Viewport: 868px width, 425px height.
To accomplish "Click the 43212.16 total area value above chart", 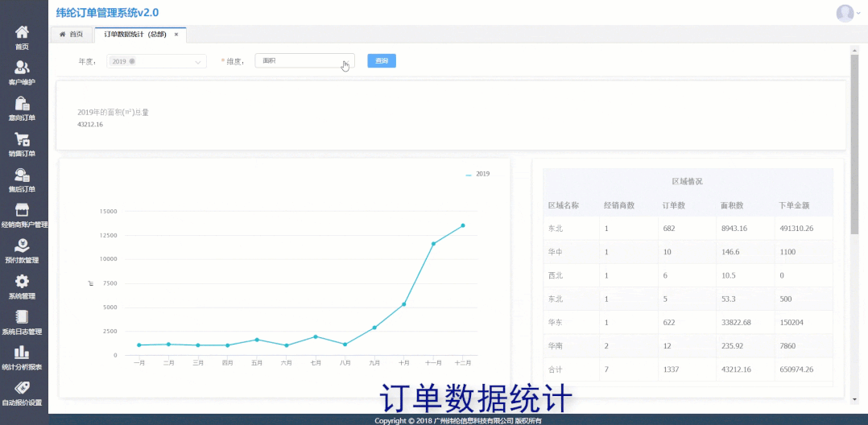I will (x=90, y=125).
